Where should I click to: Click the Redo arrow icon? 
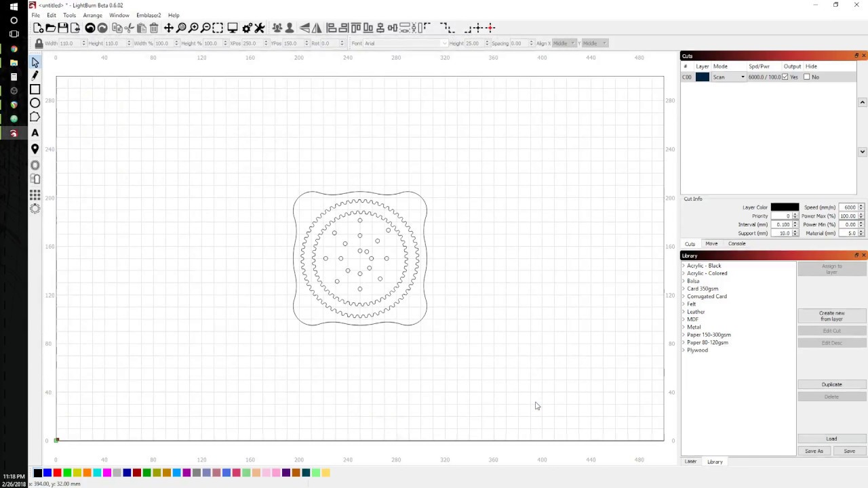pyautogui.click(x=102, y=28)
